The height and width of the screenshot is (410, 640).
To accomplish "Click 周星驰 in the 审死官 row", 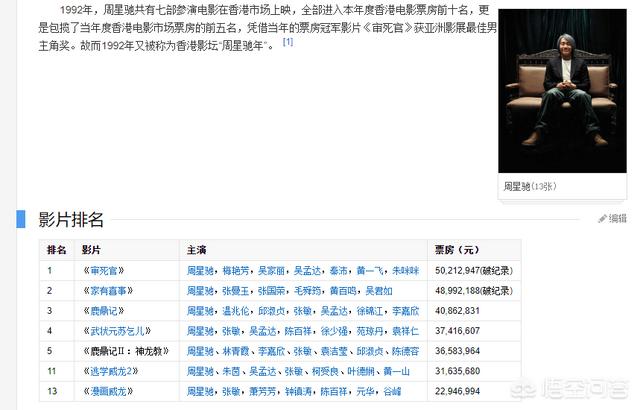I will coord(200,271).
